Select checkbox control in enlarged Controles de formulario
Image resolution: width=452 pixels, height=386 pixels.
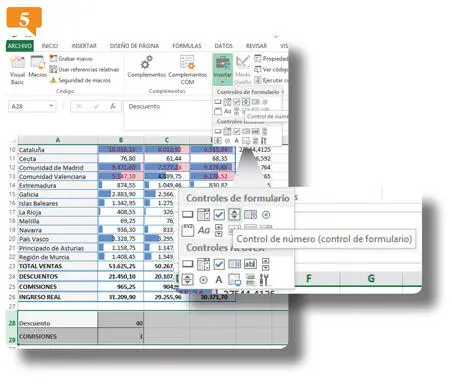click(219, 215)
